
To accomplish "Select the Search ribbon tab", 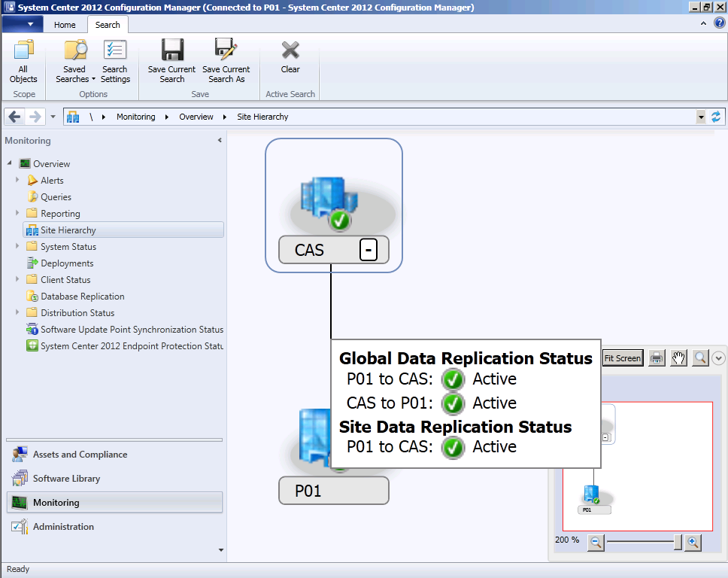I will click(x=108, y=25).
